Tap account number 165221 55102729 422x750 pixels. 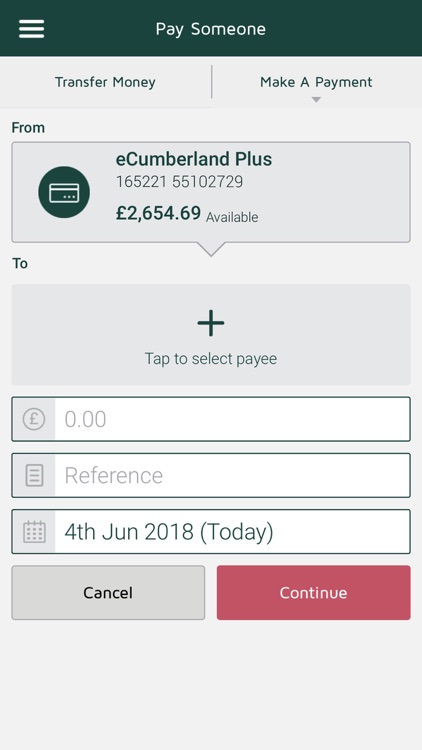pos(179,182)
